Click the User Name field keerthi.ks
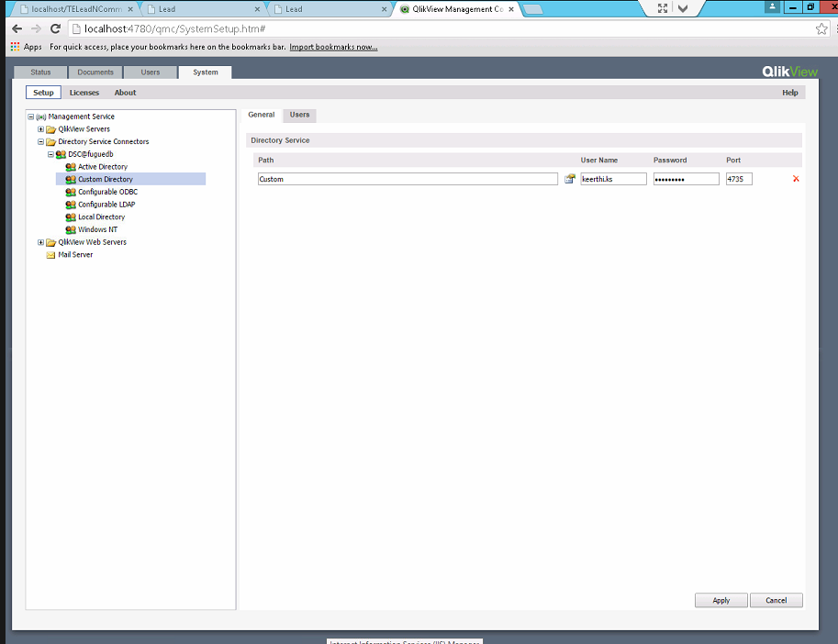This screenshot has width=838, height=644. [x=613, y=179]
